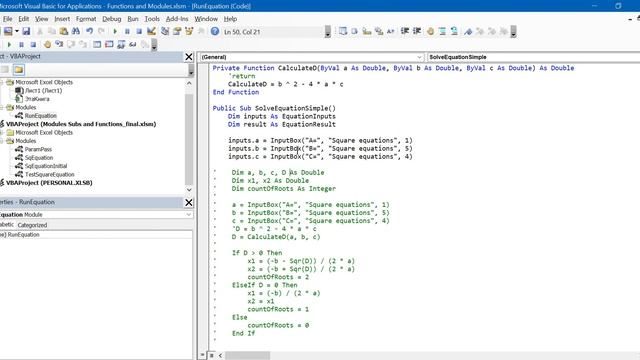Click the Comment Block icon on Edit toolbar
The width and height of the screenshot is (640, 360).
click(442, 31)
